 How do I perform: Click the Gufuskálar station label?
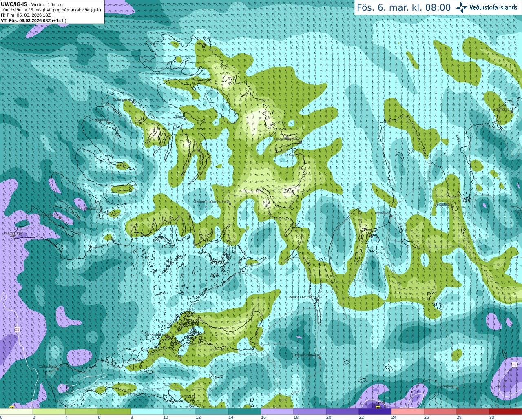coord(48,367)
